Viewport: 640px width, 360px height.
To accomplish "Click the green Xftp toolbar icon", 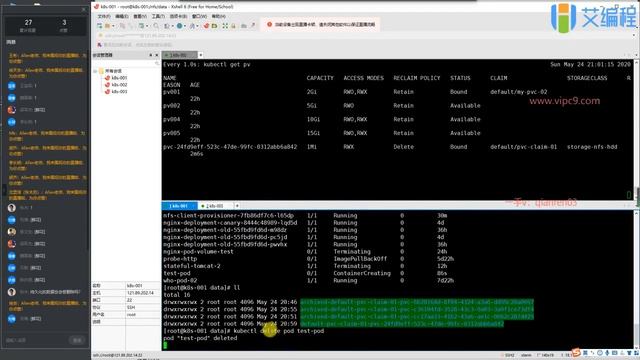I will coord(214,26).
